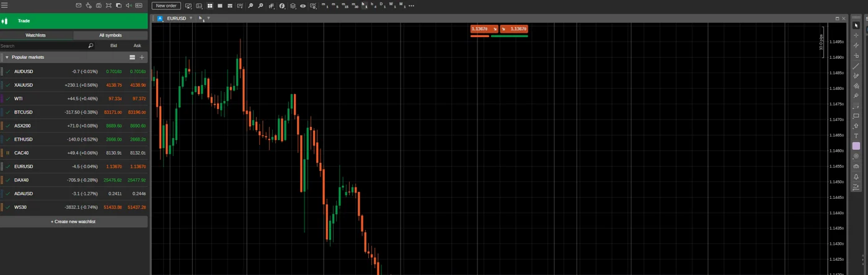The image size is (868, 275).
Task: Select the W1 timeframe
Action: [x=392, y=5]
